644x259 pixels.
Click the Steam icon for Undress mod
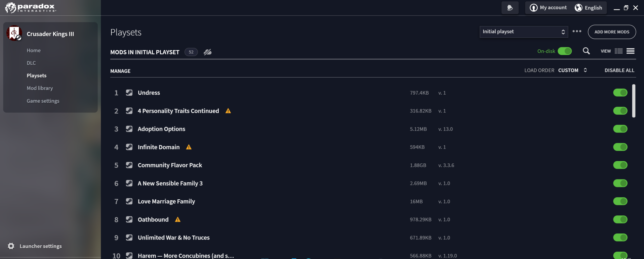point(129,93)
